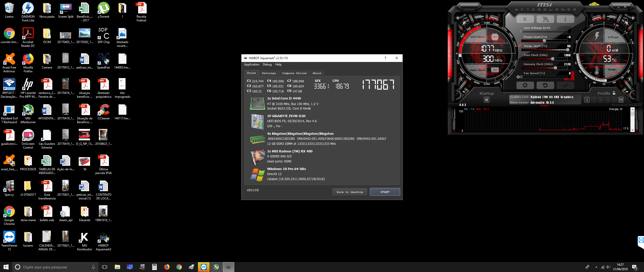Save profile with floppy disk icon
The height and width of the screenshot is (272, 644).
click(x=621, y=100)
